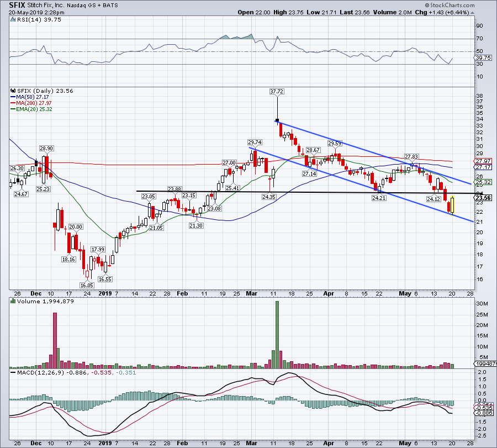This screenshot has height=448, width=497.
Task: Click the 39.75 RSI tag on right axis
Action: point(483,57)
